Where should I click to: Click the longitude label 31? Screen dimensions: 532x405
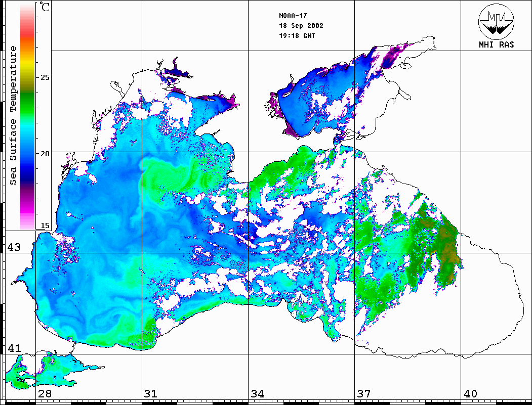[x=151, y=393]
